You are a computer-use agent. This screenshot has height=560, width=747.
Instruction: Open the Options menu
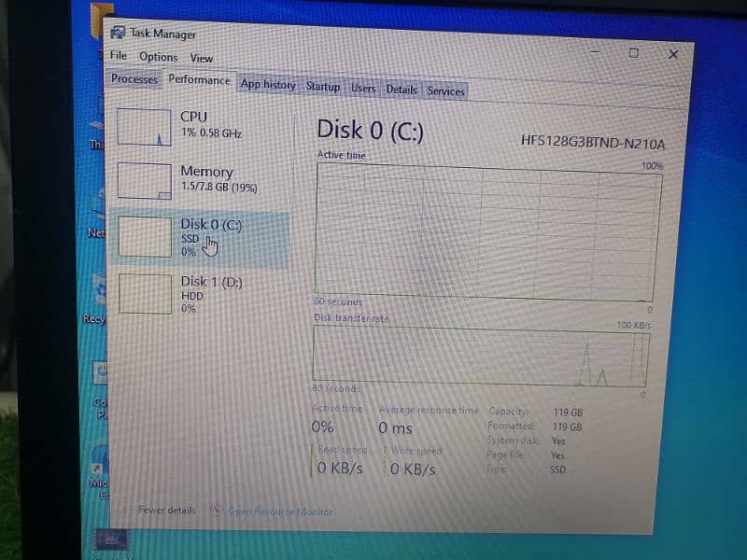[x=158, y=57]
